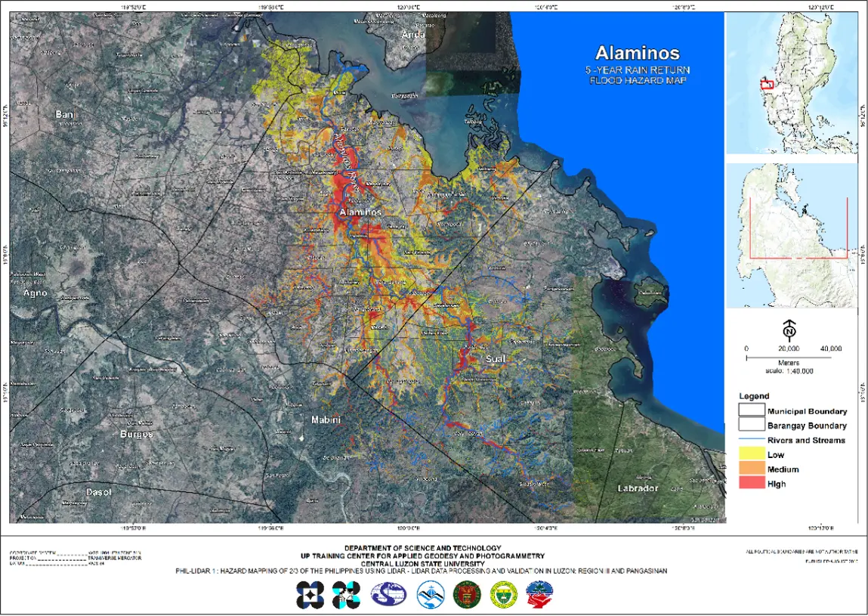
Task: Click the red High hazard swatch
Action: (x=752, y=483)
